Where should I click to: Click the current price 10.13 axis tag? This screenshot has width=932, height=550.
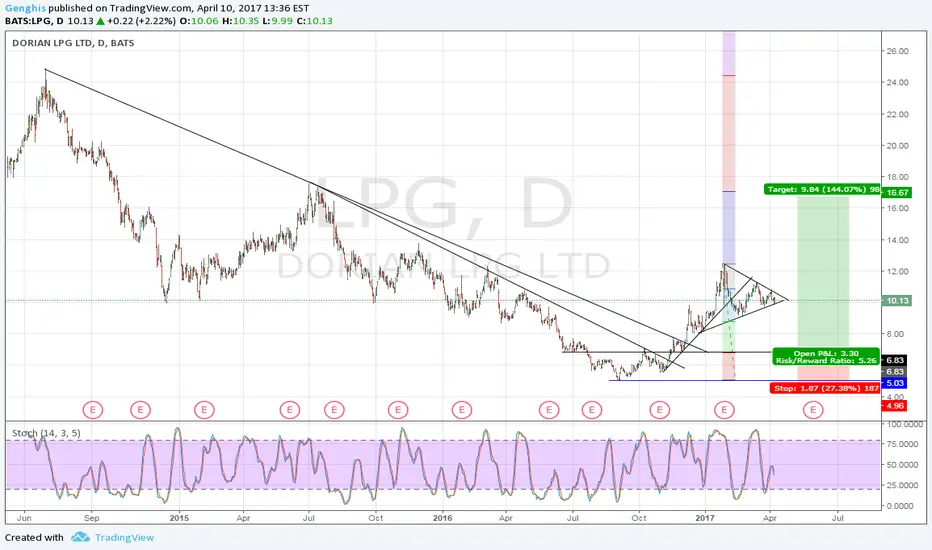pos(897,301)
